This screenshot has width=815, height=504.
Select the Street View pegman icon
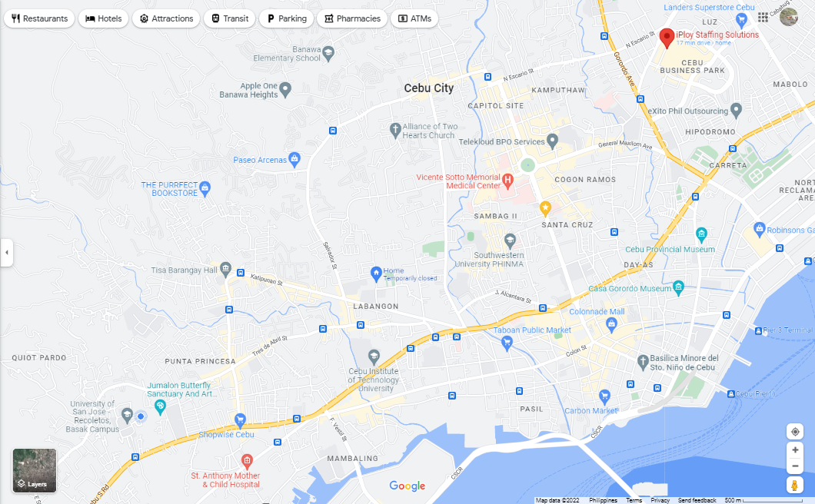coord(794,486)
